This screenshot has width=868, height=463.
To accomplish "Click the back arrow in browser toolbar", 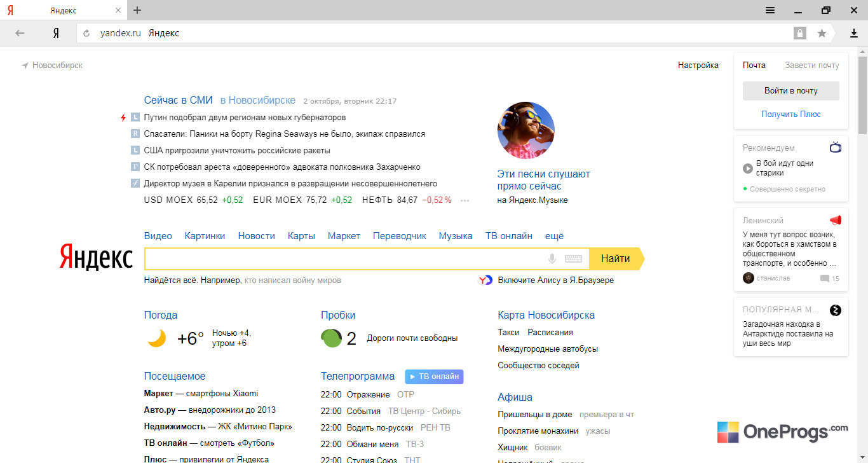I will pyautogui.click(x=20, y=33).
